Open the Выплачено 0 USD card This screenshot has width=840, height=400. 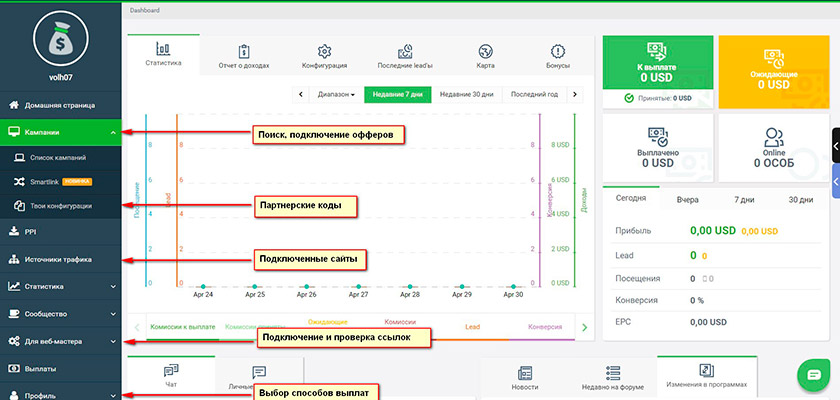(658, 148)
